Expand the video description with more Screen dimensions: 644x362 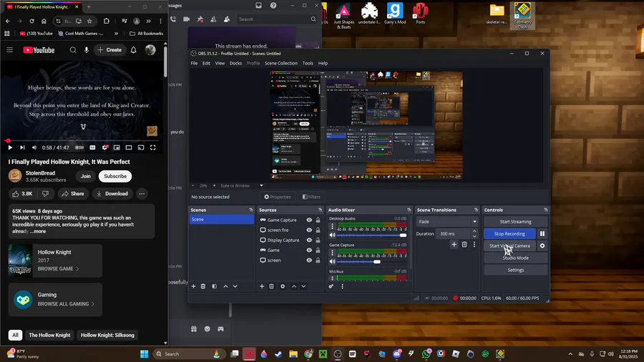pos(38,232)
